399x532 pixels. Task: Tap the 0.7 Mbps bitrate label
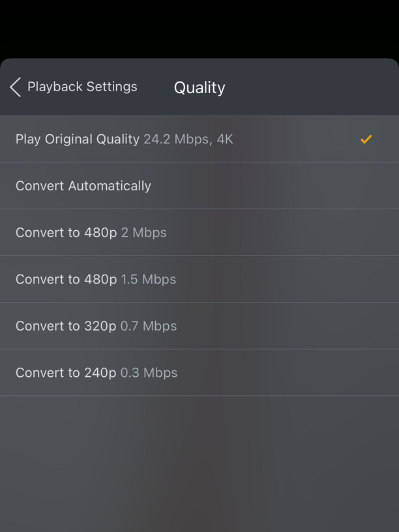tap(149, 326)
